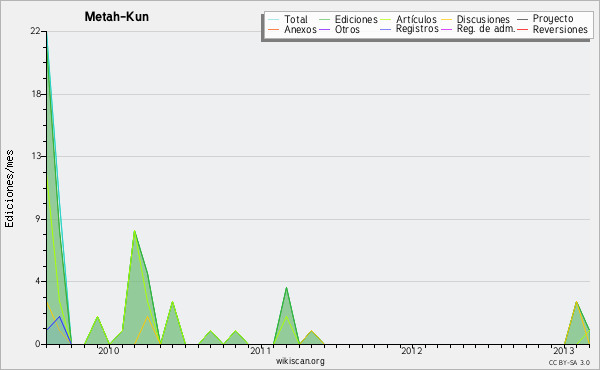Click the chart title Metah-Kun
600x370 pixels.
point(117,17)
